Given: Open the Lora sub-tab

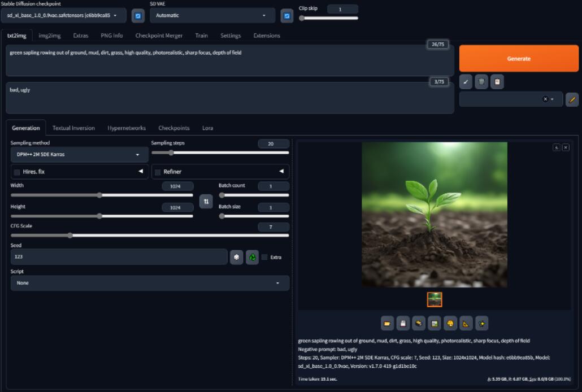Looking at the screenshot, I should tap(207, 128).
